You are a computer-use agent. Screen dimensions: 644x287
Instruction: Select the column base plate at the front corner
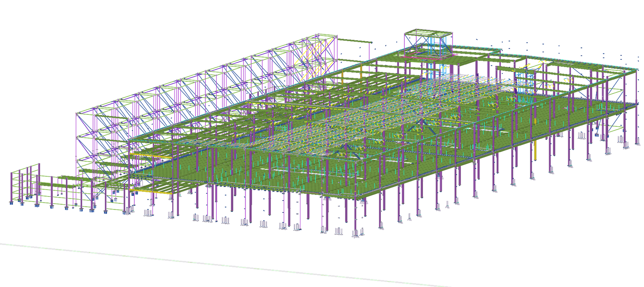pyautogui.click(x=356, y=234)
